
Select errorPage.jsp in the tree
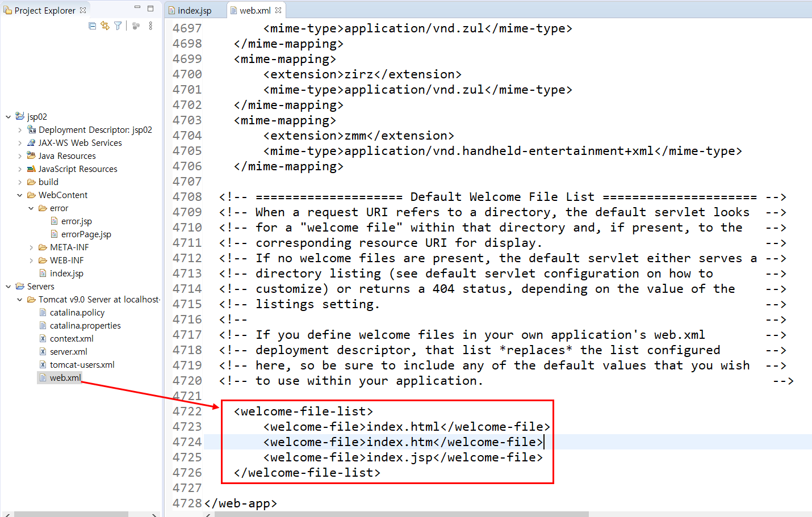point(86,234)
